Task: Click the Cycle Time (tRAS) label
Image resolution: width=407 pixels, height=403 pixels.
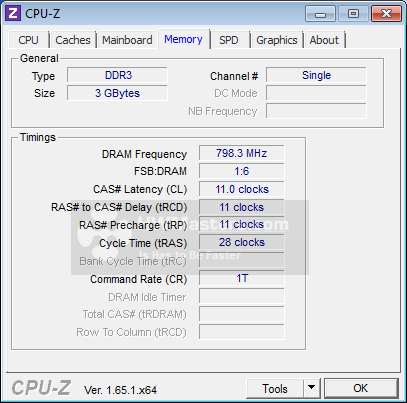Action: (x=143, y=243)
